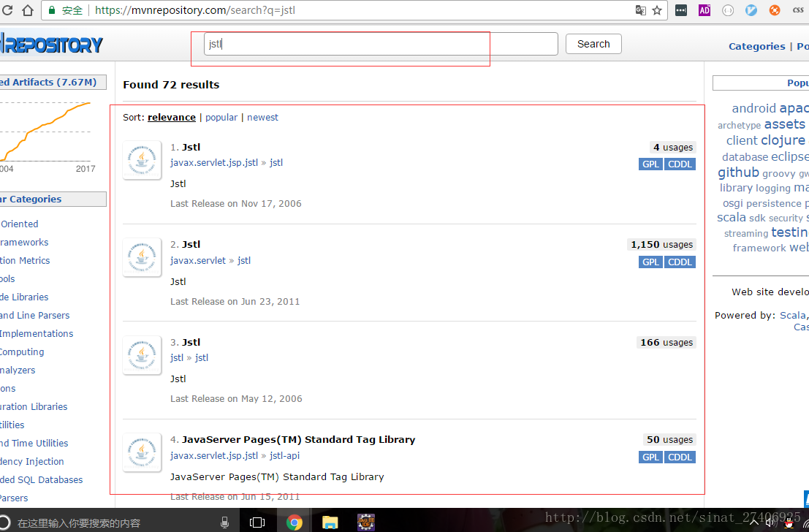Open the dark dots extension icon
The width and height of the screenshot is (809, 532).
681,10
